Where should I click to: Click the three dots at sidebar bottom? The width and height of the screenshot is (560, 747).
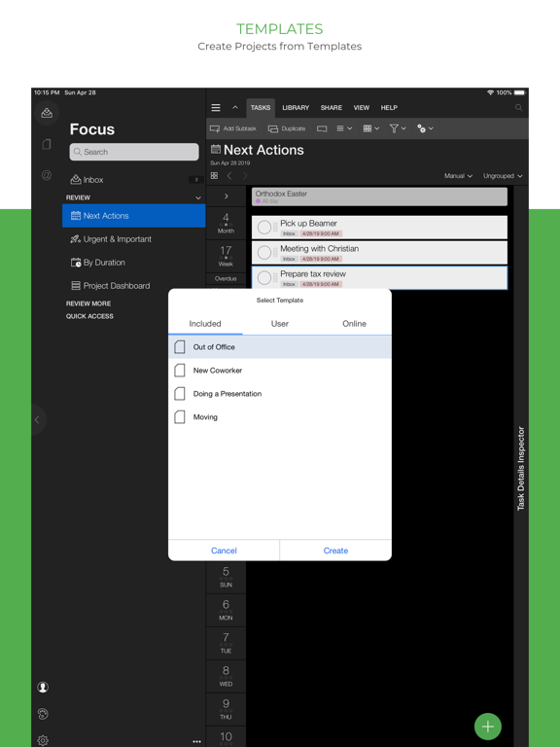196,741
